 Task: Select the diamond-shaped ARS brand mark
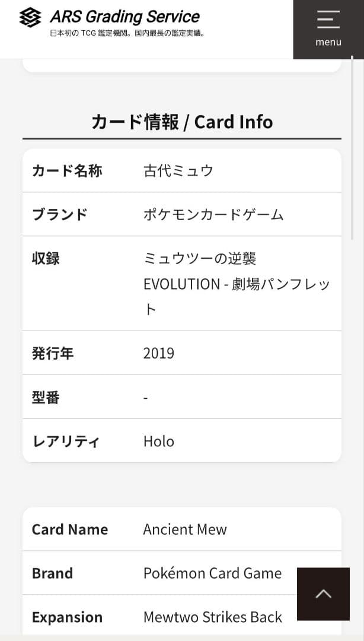click(31, 18)
